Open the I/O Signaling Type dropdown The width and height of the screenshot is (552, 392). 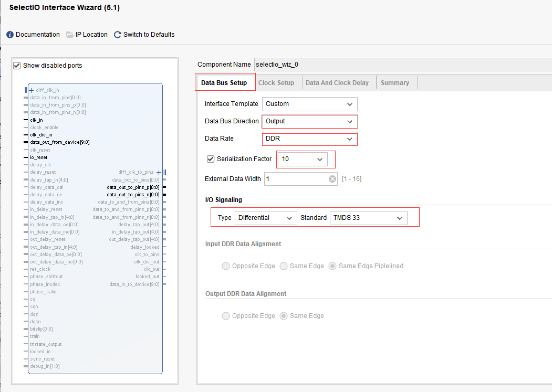[265, 218]
